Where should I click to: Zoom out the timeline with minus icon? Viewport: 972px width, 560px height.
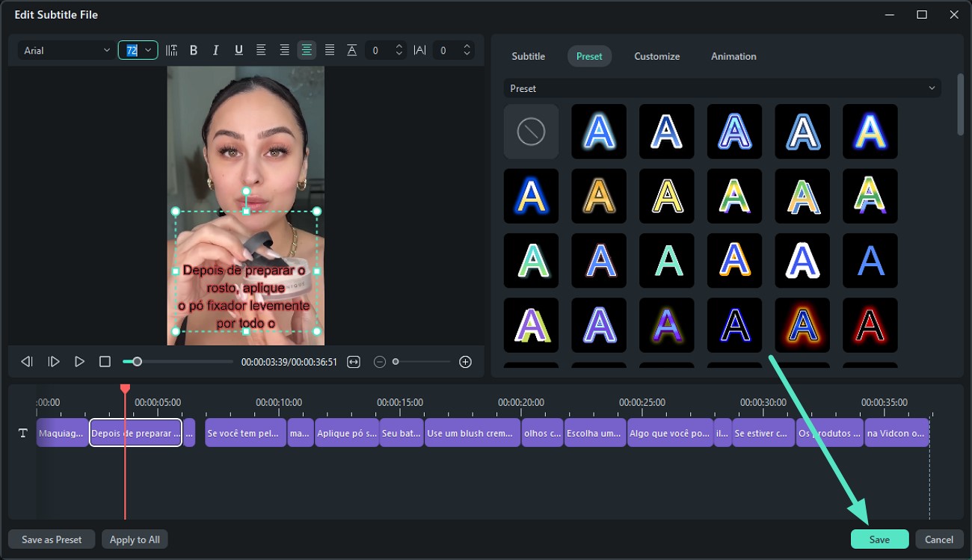(380, 362)
